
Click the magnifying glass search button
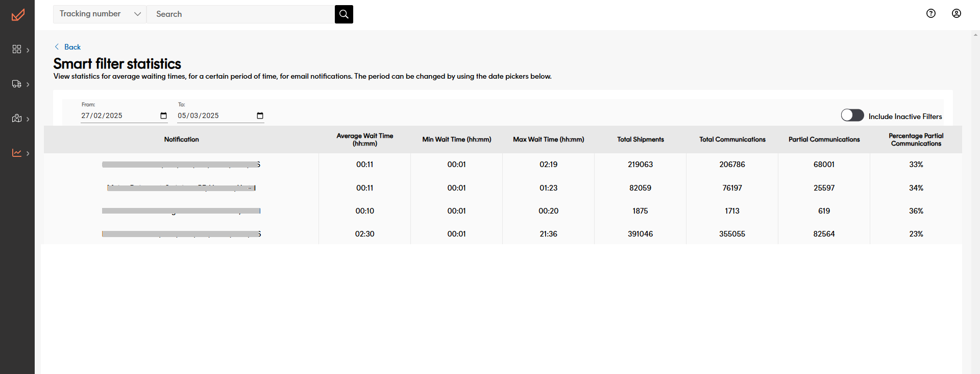(x=344, y=14)
